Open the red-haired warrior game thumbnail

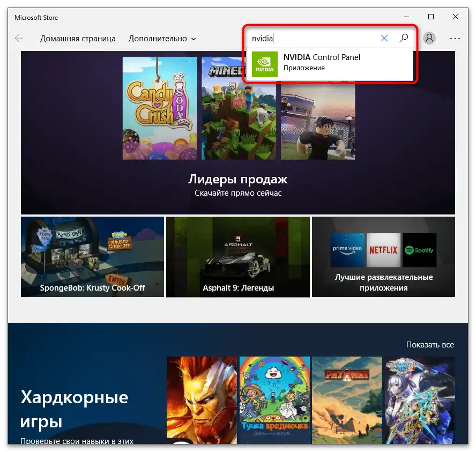point(202,400)
